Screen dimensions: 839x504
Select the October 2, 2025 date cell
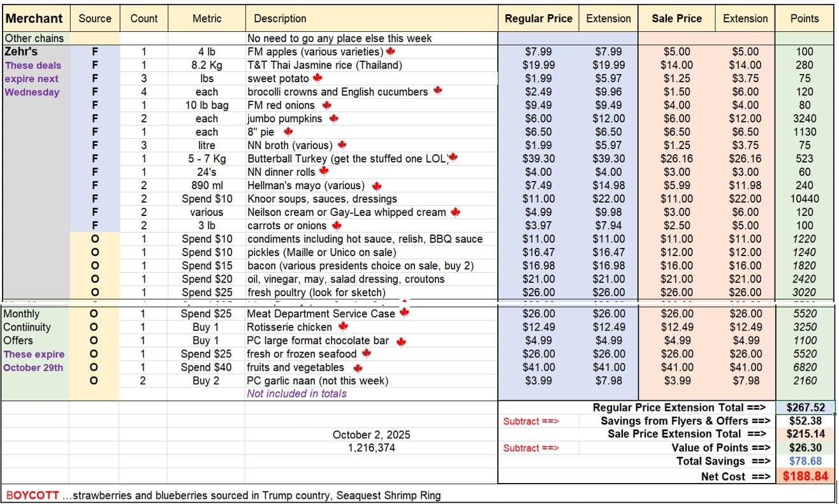[x=371, y=435]
